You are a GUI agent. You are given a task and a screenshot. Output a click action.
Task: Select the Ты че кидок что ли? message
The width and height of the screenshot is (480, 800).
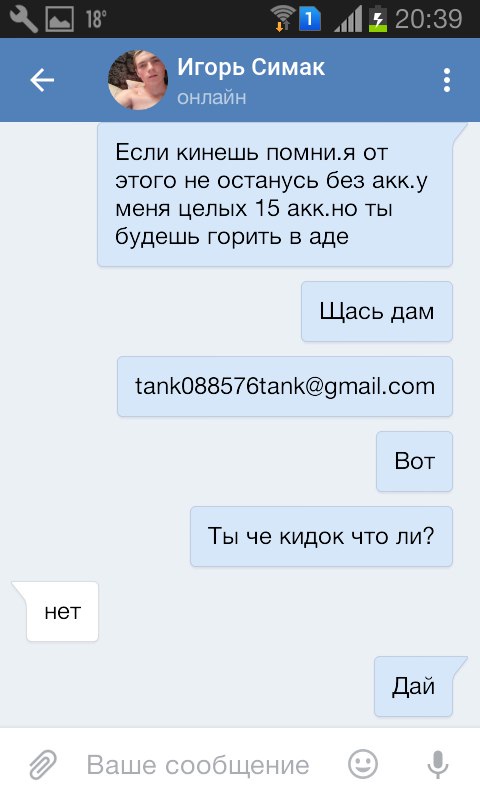coord(321,536)
